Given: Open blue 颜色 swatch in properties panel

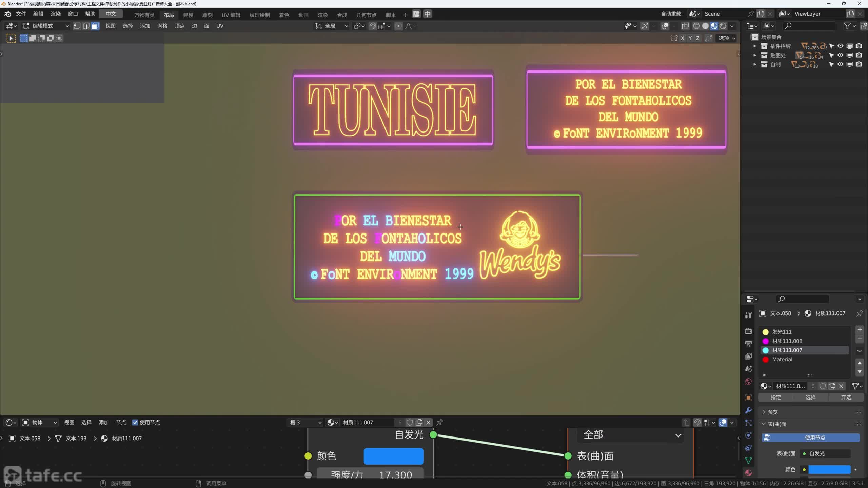Looking at the screenshot, I should click(x=829, y=469).
